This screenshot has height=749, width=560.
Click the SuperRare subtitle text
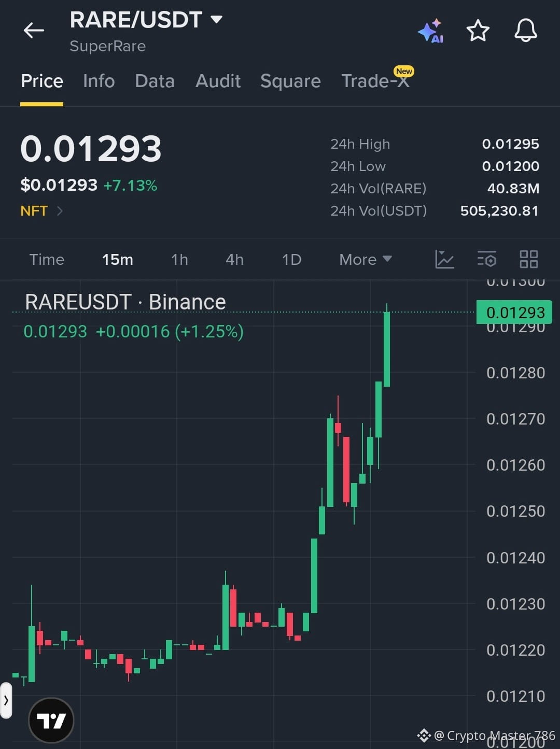(108, 46)
